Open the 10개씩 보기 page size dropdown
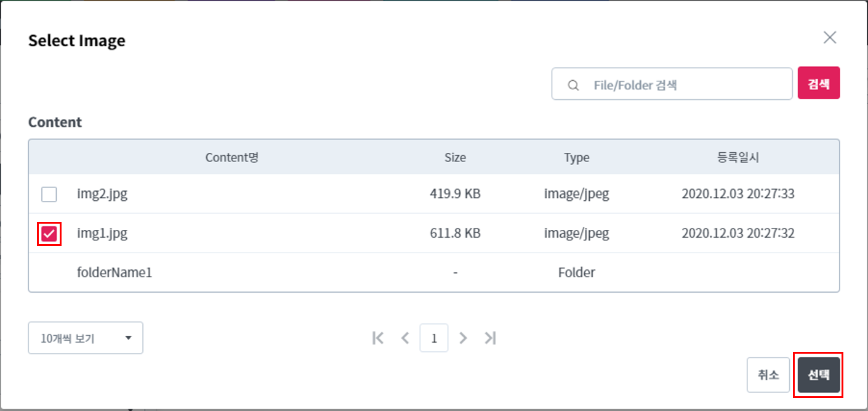 (85, 338)
